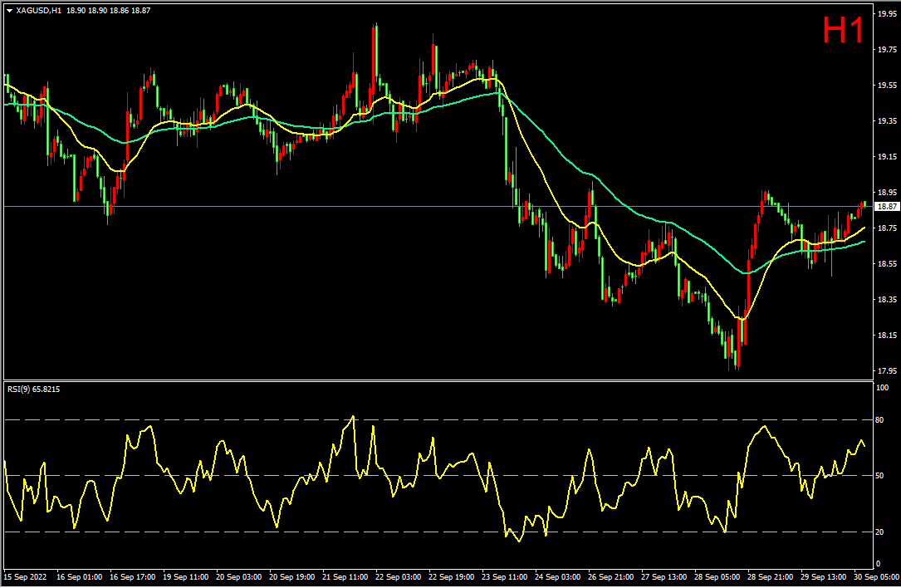The width and height of the screenshot is (901, 588).
Task: Select the 15 Sep 2022 date label
Action: (x=26, y=576)
